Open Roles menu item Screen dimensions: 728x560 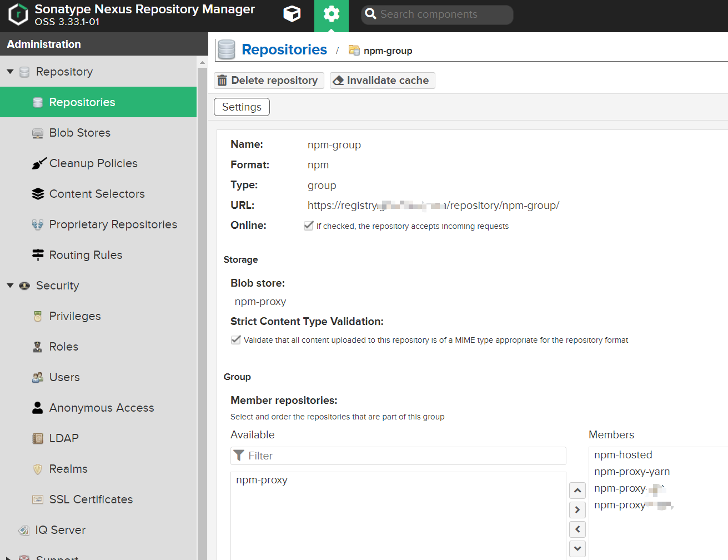coord(98,347)
